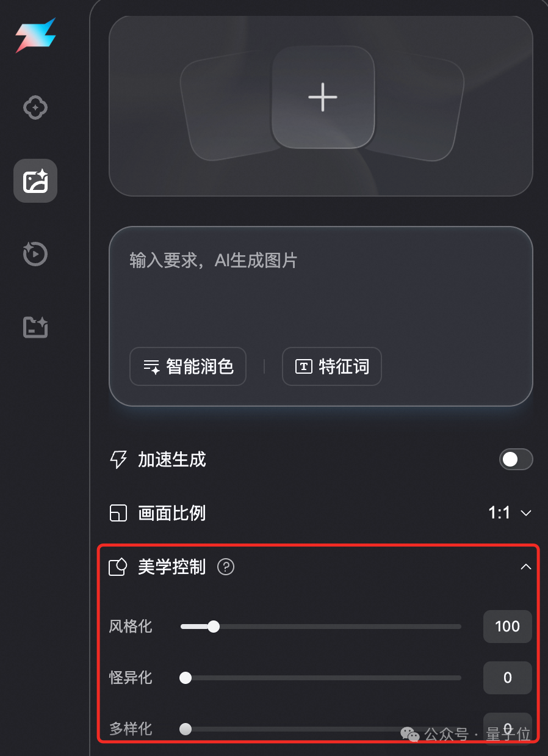Click the lightning-bolt app logo
Screen dimensions: 548x756
coord(35,35)
